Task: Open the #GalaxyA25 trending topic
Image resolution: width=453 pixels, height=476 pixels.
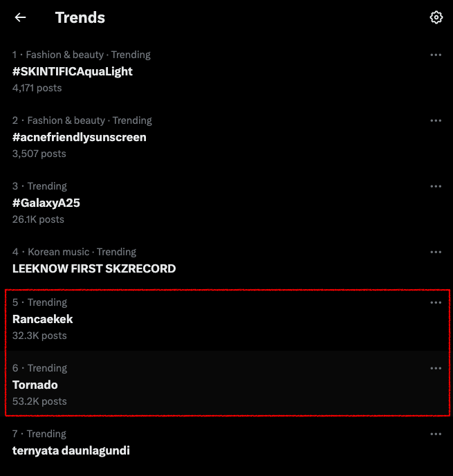Action: tap(46, 203)
